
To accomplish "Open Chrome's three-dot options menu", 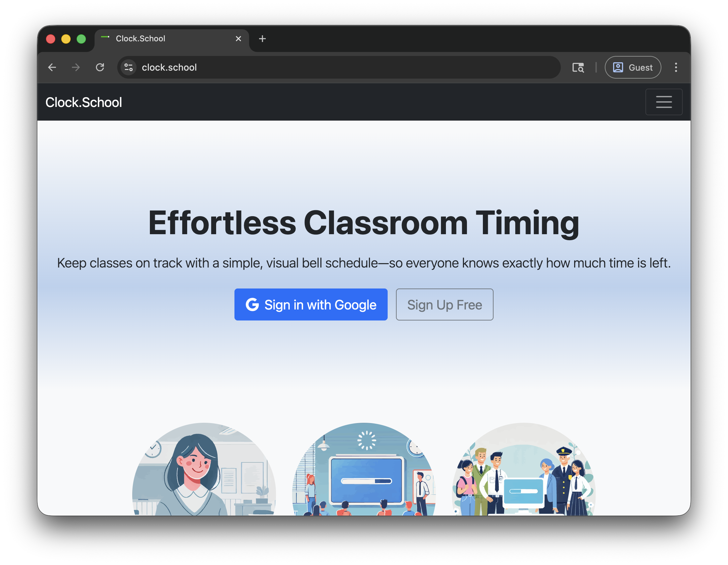I will point(676,67).
